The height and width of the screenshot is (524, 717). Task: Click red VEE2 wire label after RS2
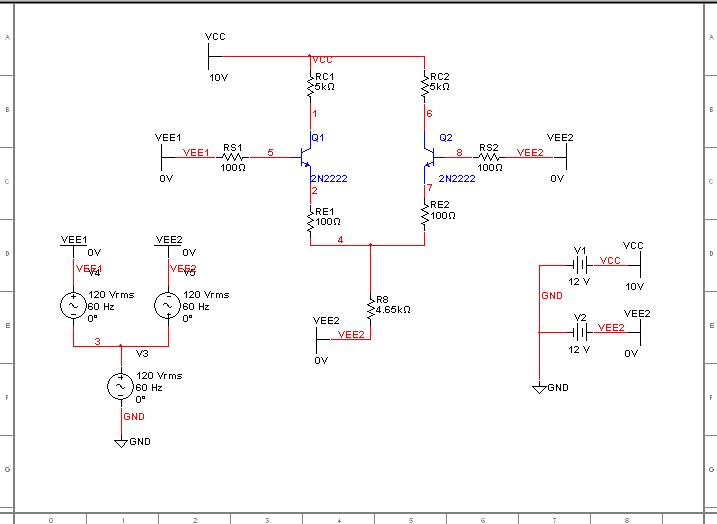pos(530,153)
